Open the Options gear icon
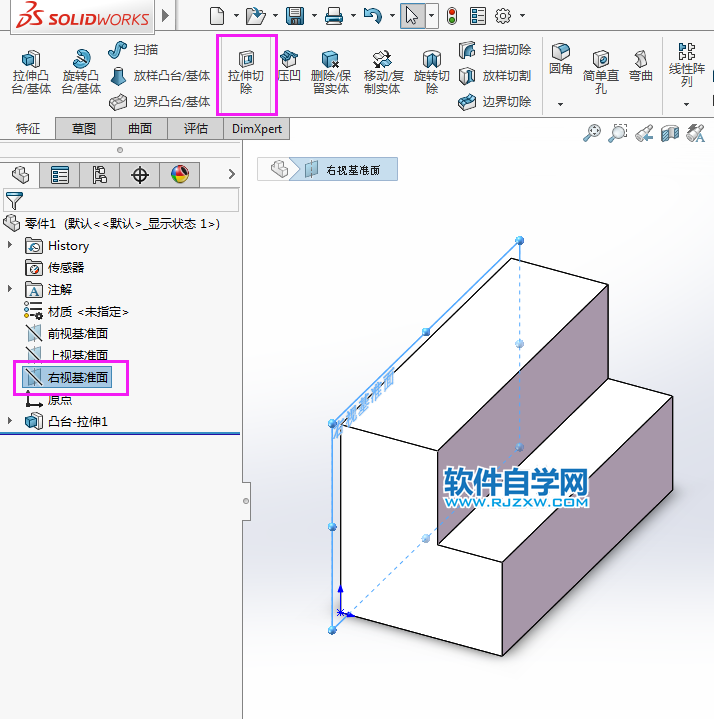Image resolution: width=714 pixels, height=719 pixels. click(x=503, y=16)
